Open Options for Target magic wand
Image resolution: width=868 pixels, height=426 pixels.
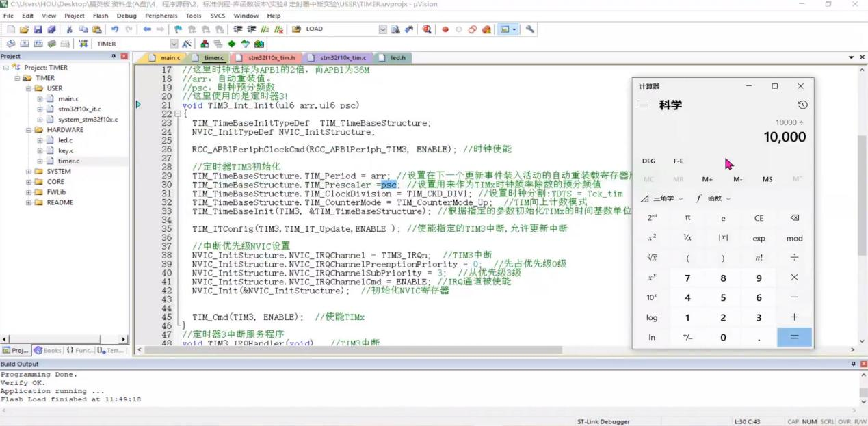coord(186,44)
